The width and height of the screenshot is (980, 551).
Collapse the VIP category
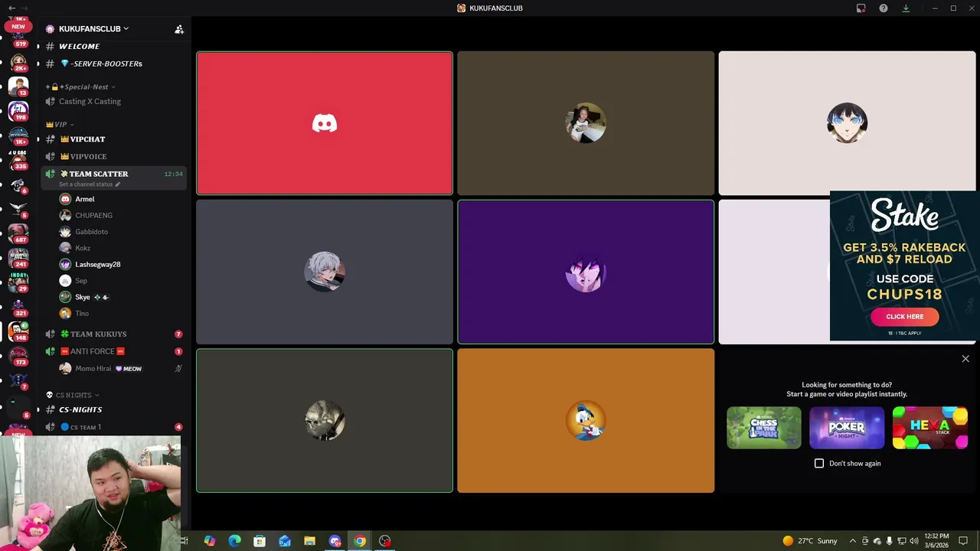(60, 124)
